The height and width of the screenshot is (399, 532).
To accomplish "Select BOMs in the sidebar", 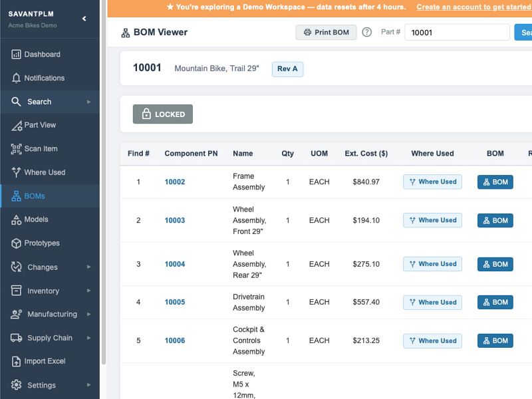I will (50, 196).
